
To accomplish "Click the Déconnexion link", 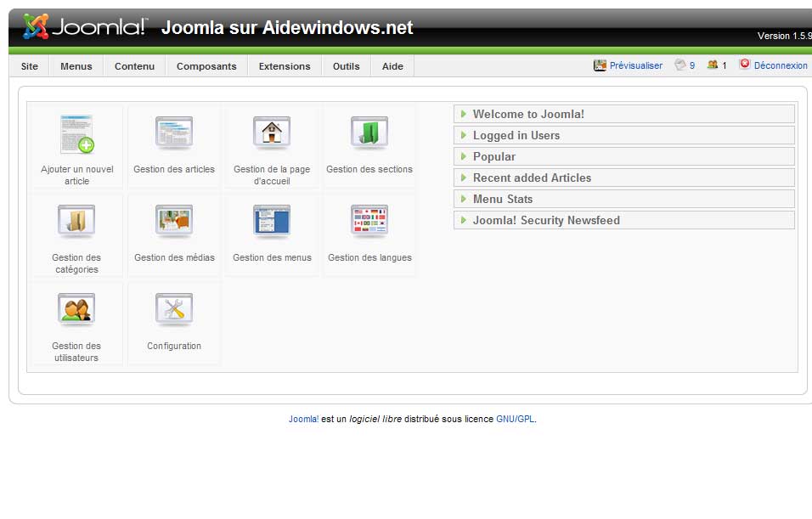I will [x=781, y=65].
